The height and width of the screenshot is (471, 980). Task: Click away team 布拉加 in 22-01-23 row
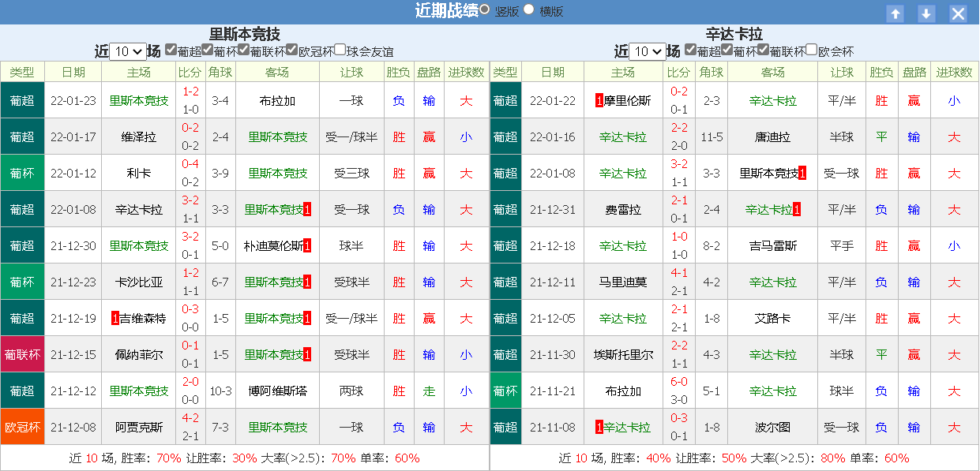click(x=277, y=101)
